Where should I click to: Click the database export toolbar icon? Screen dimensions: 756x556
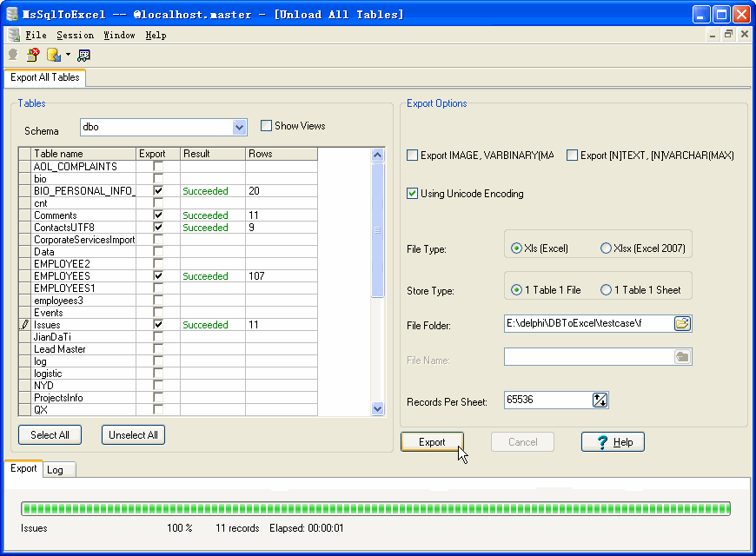pos(53,55)
